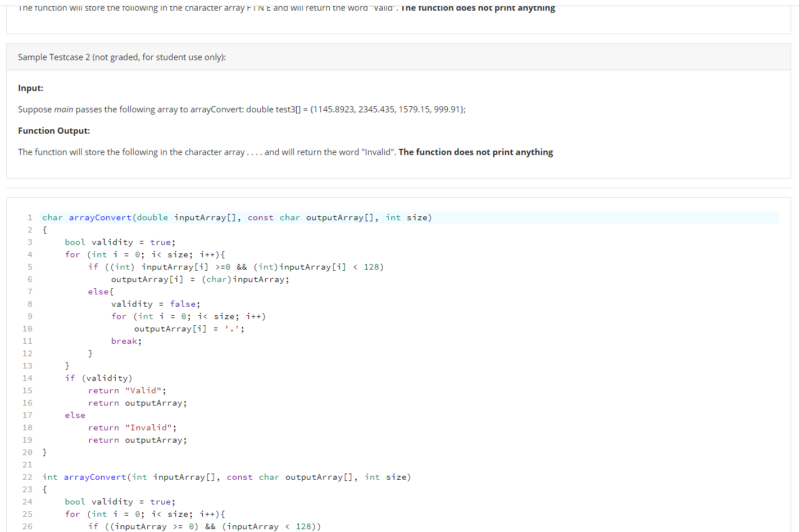Click line number 20 in the gutter
This screenshot has height=532, width=799.
pos(28,452)
